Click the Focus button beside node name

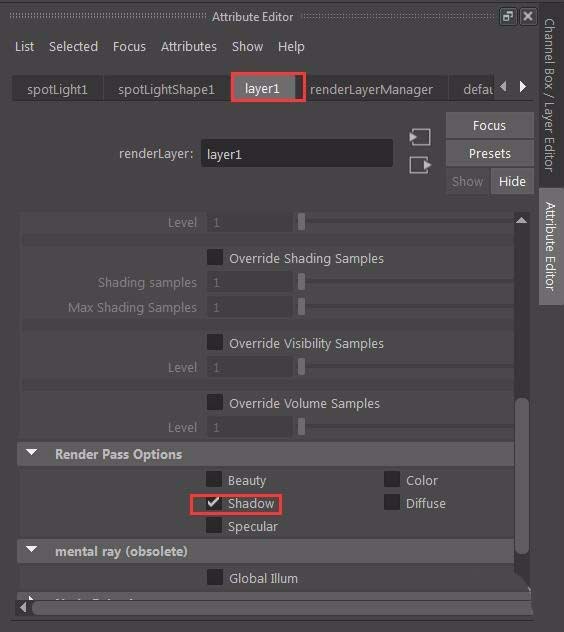(489, 125)
